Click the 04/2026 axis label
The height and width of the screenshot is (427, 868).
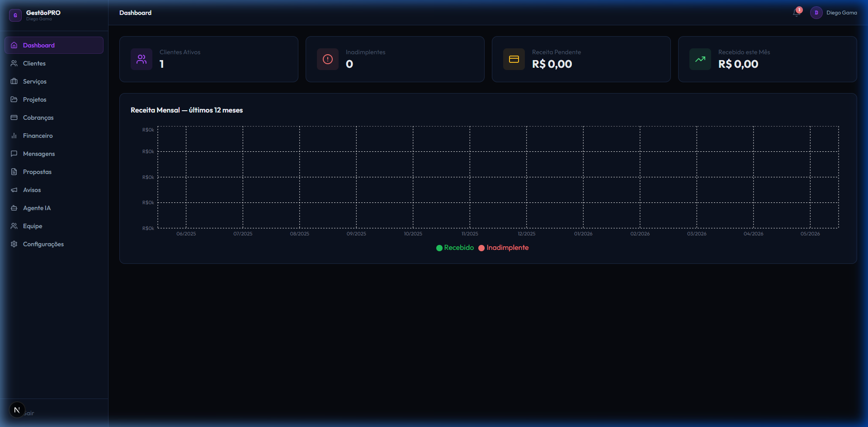(754, 234)
